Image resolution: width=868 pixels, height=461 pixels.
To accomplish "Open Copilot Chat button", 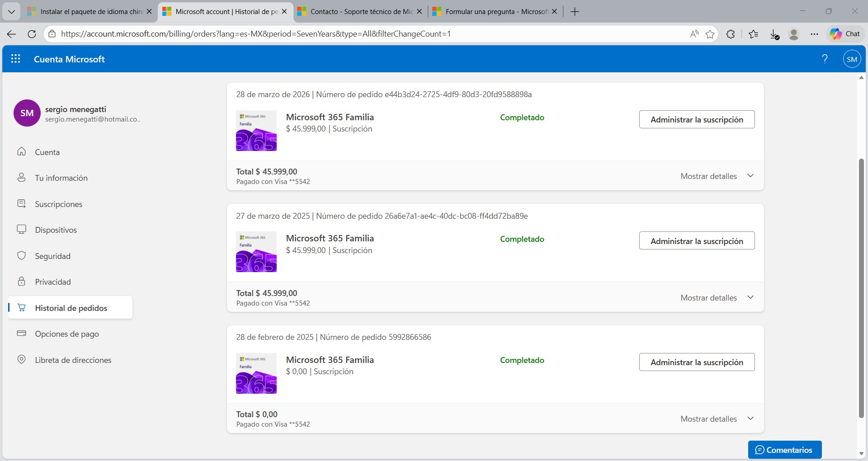I will [845, 34].
